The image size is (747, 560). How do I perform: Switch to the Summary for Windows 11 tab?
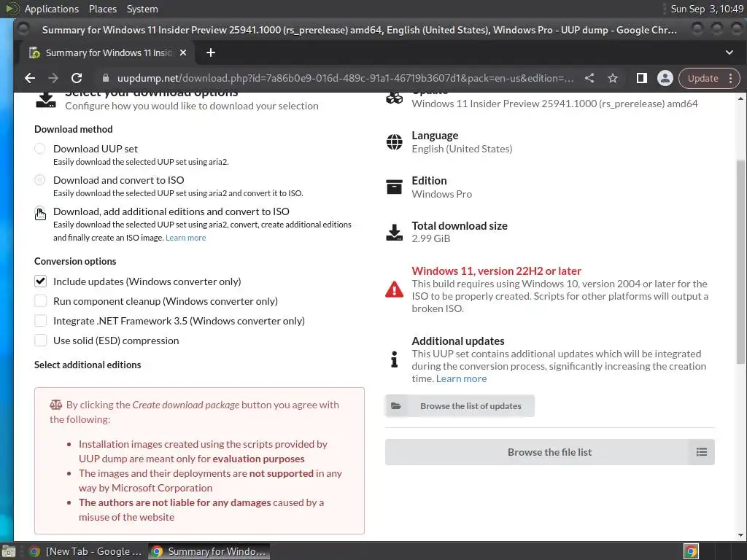tap(108, 52)
